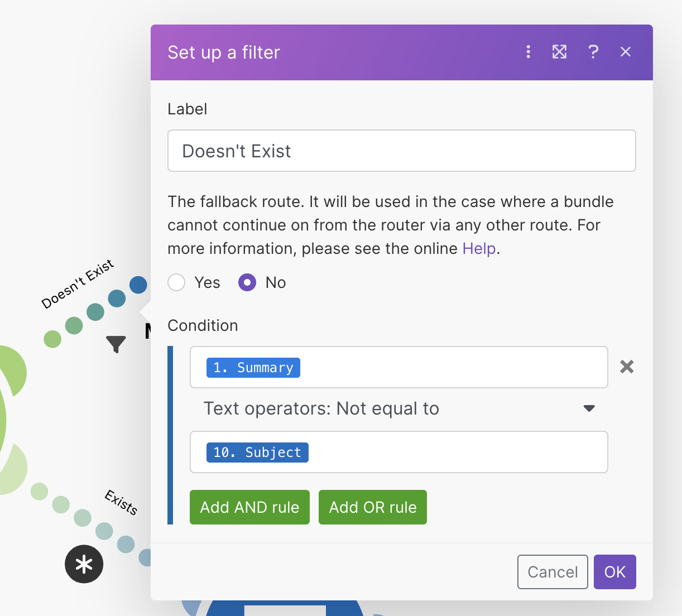Screen dimensions: 682x616
Task: Open the three-dot options menu in filter header
Action: point(528,52)
